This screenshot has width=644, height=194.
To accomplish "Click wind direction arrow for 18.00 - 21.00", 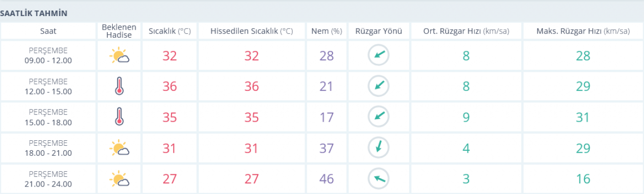I will (379, 148).
